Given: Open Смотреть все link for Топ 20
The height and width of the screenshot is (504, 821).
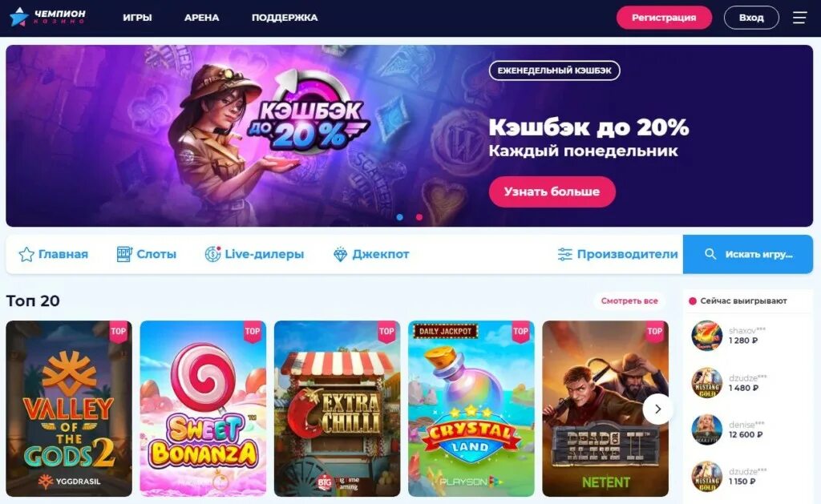Looking at the screenshot, I should [x=629, y=301].
